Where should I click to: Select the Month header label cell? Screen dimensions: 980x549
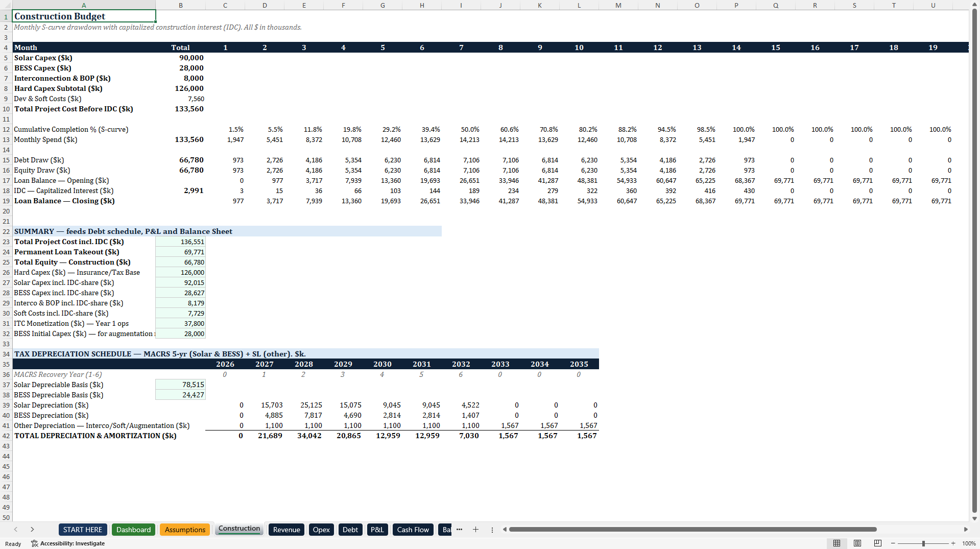point(84,47)
